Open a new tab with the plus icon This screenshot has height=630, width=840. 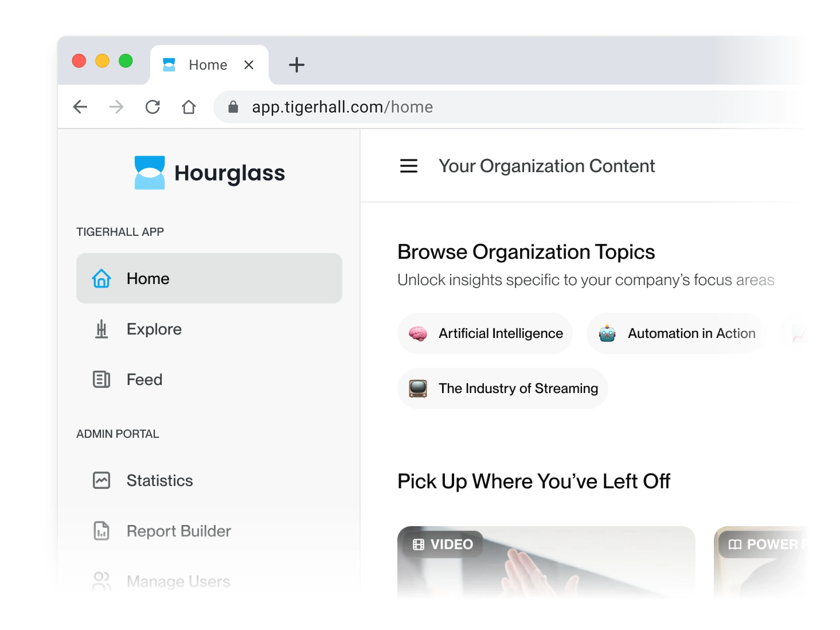pyautogui.click(x=297, y=65)
